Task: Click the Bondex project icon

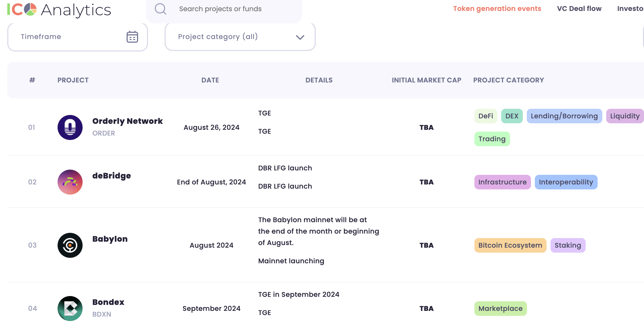Action: [x=69, y=308]
